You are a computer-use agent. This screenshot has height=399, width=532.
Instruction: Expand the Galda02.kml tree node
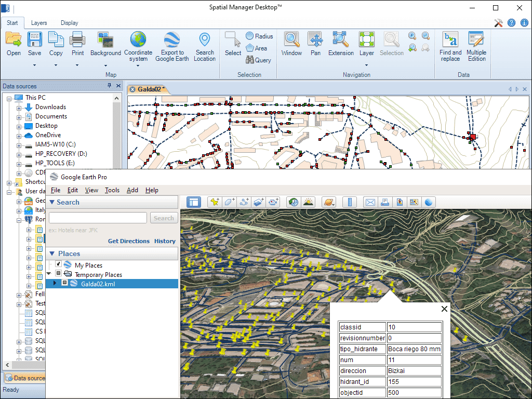coord(55,283)
